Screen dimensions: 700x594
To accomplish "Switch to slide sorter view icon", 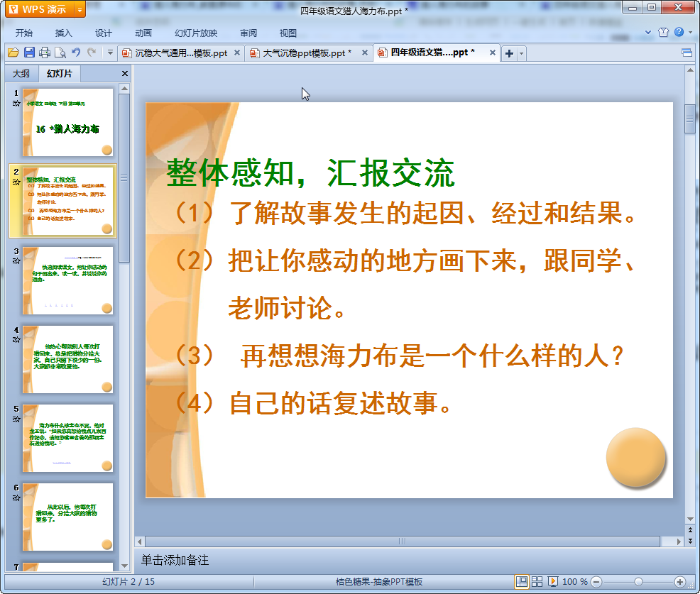I will 537,581.
